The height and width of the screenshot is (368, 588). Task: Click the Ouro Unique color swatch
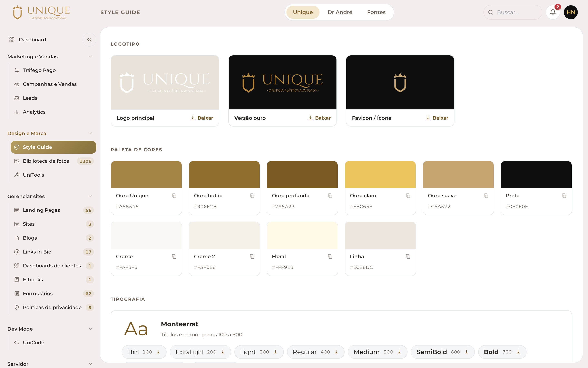(x=146, y=175)
